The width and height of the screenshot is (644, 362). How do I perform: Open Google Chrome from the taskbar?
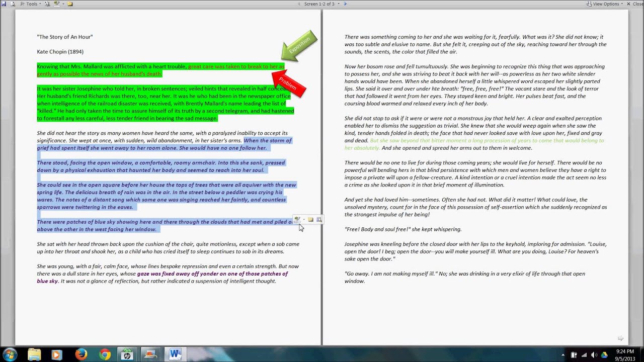coord(105,354)
